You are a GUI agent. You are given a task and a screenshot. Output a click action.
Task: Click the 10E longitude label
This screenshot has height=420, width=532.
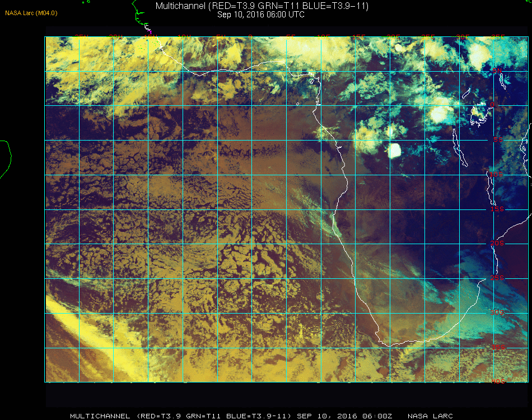(323, 37)
